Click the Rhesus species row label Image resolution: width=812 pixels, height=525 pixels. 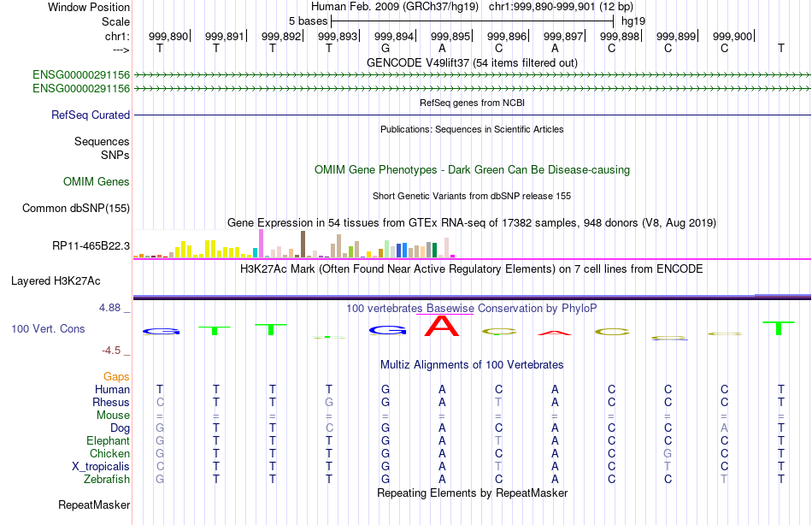111,403
